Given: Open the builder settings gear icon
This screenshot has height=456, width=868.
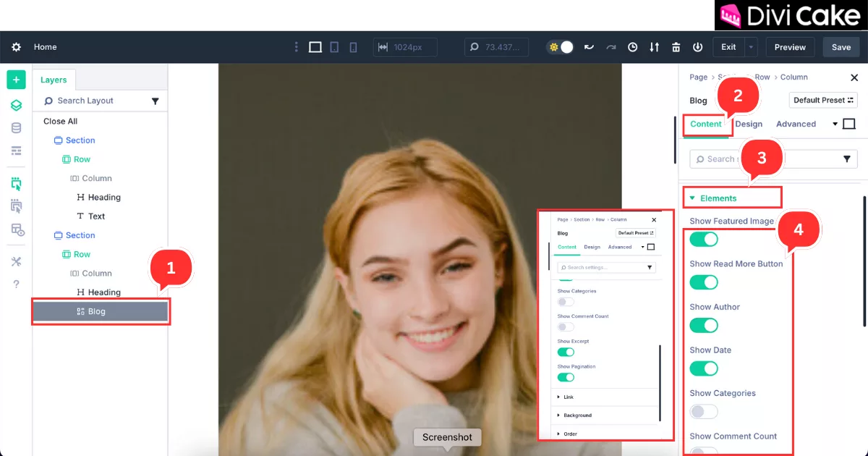Looking at the screenshot, I should 16,47.
